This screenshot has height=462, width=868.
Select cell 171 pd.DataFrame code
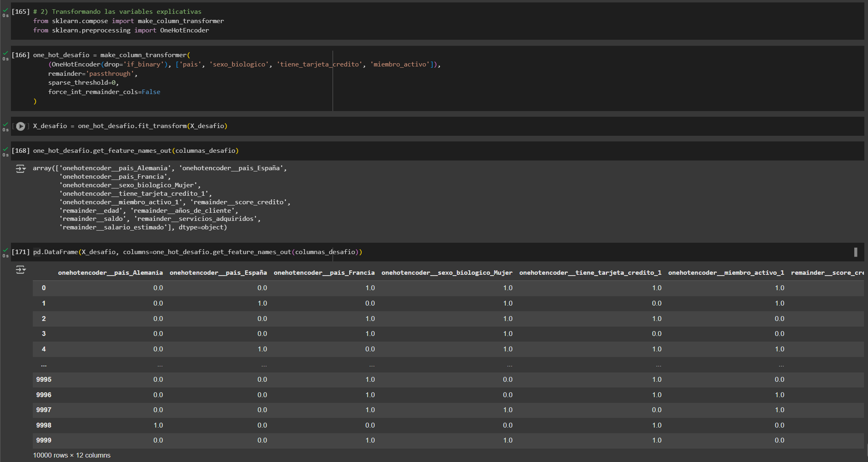198,252
